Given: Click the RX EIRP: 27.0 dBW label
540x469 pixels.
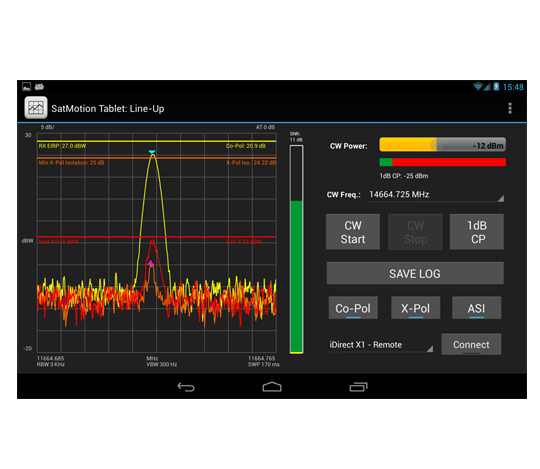Looking at the screenshot, I should point(62,146).
